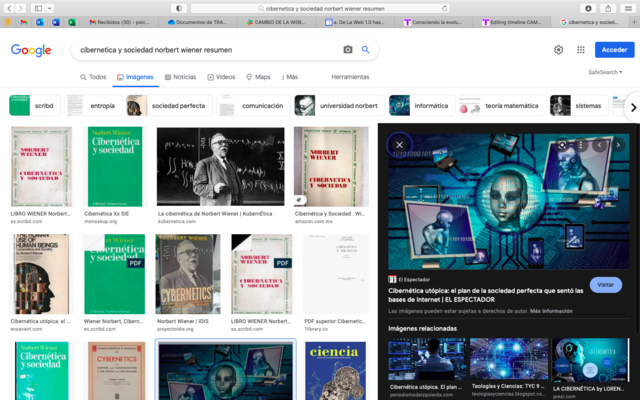The height and width of the screenshot is (400, 640).
Task: Click the blue magnifier search icon
Action: [x=365, y=50]
